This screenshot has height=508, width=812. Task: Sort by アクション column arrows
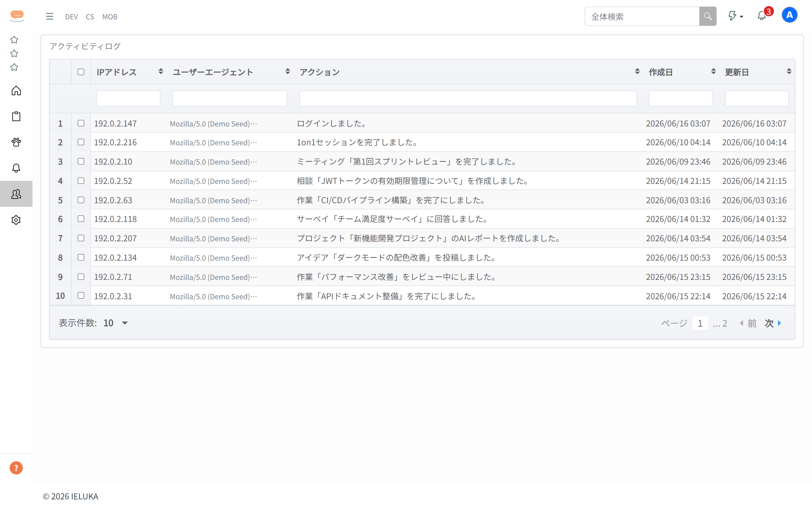637,71
